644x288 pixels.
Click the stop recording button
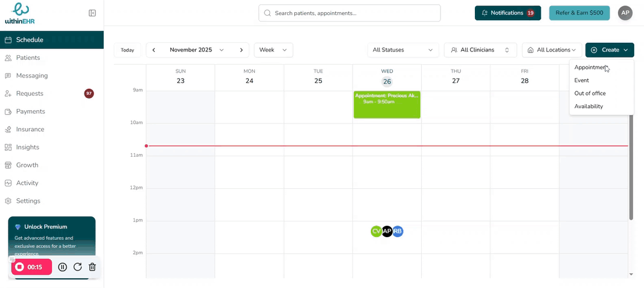tap(20, 267)
